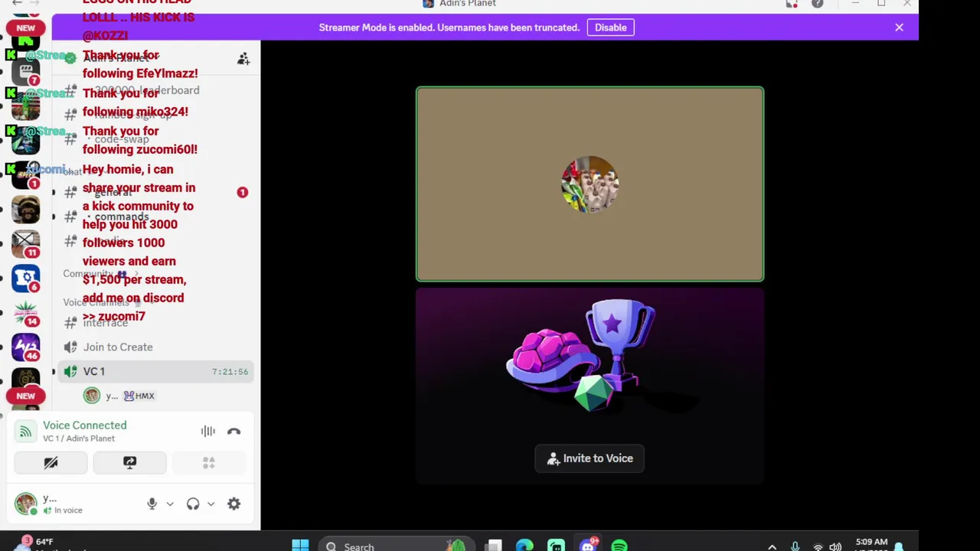
Task: Open the monkey avatar server
Action: pos(26,210)
